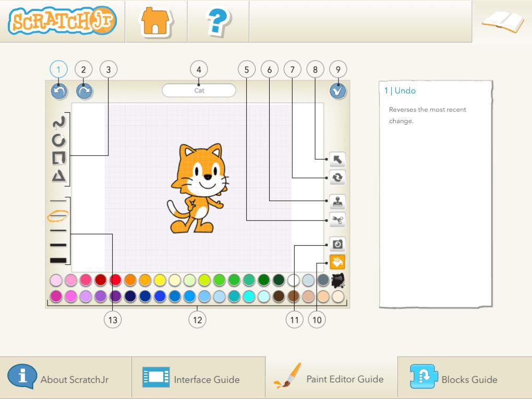The width and height of the screenshot is (532, 399).
Task: Choose the Camera tool
Action: [x=337, y=244]
